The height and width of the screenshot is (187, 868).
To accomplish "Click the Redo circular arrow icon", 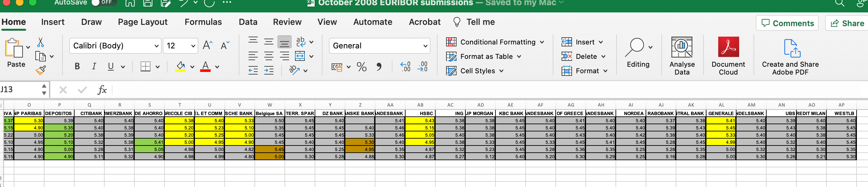I will (209, 3).
